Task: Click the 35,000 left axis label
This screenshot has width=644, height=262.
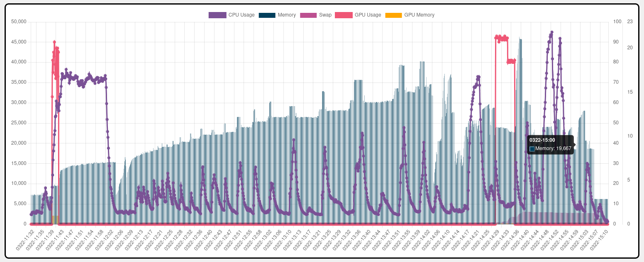Action: (x=19, y=82)
